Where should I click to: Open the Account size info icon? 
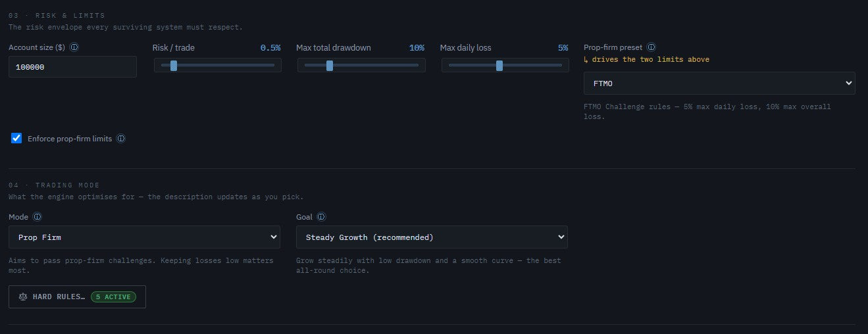coord(74,48)
